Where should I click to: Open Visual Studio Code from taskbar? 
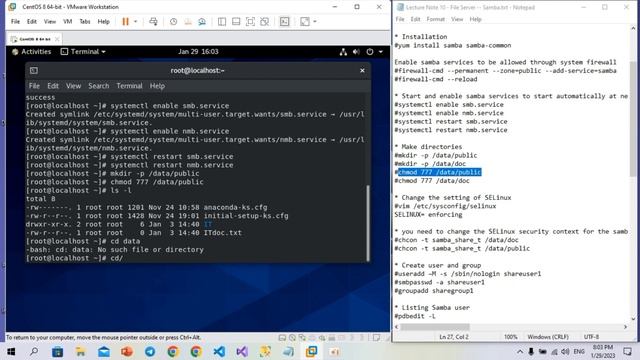point(219,351)
